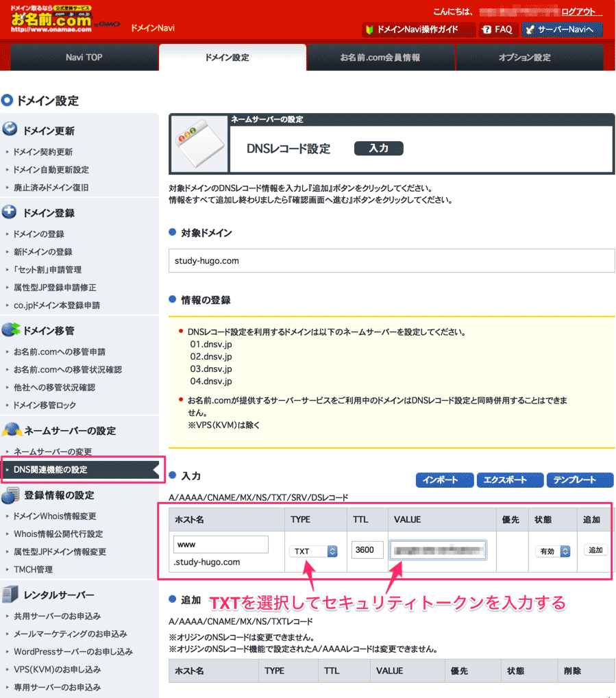Image resolution: width=616 pixels, height=698 pixels.
Task: Click the 追加 button in the record row
Action: click(x=595, y=550)
